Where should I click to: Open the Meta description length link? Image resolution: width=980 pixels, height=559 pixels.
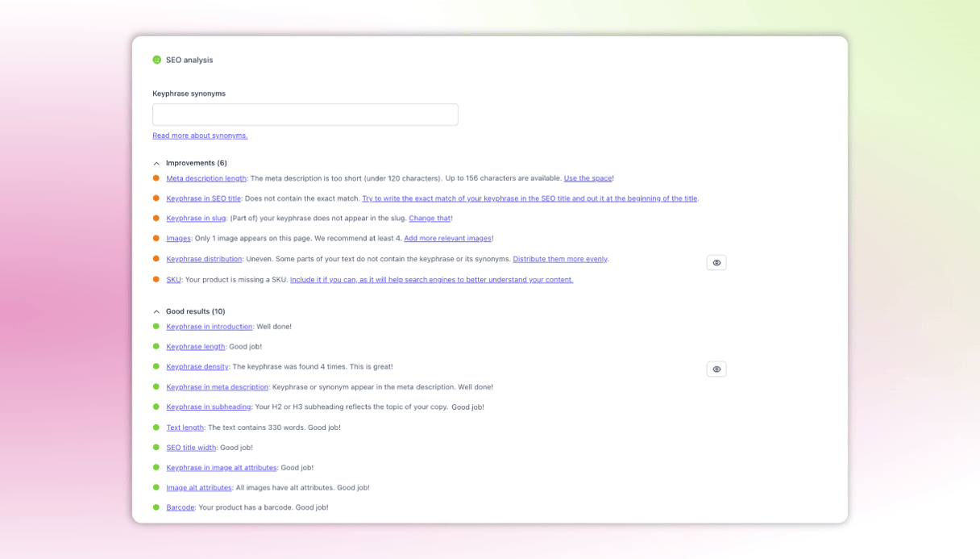tap(206, 178)
